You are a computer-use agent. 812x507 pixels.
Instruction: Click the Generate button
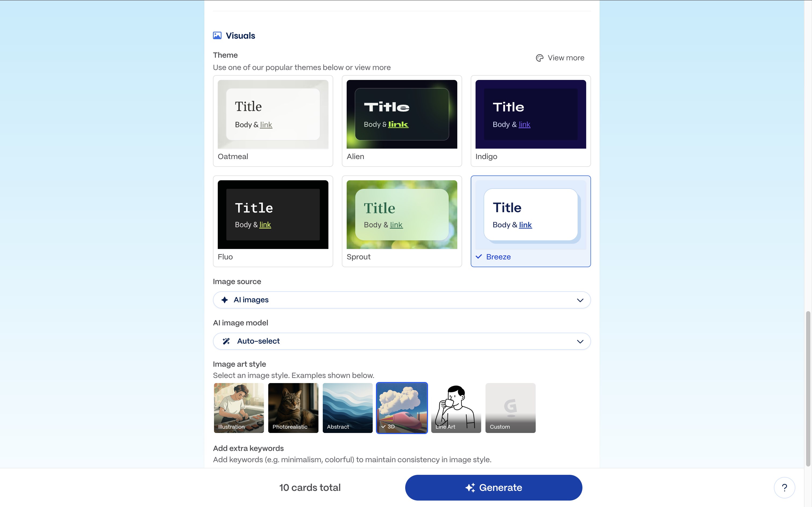(x=493, y=487)
